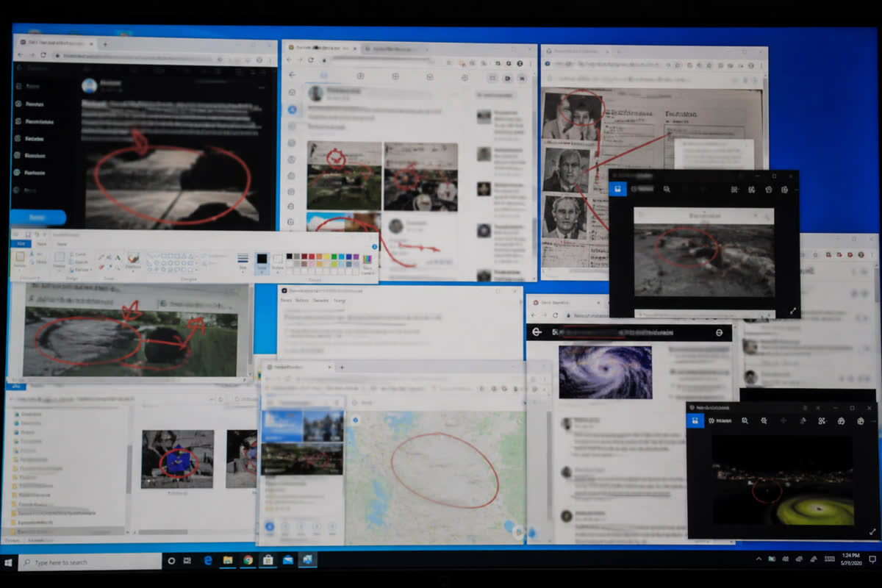This screenshot has height=588, width=882.
Task: Open new tab in the dark Twitter browser
Action: 104,44
